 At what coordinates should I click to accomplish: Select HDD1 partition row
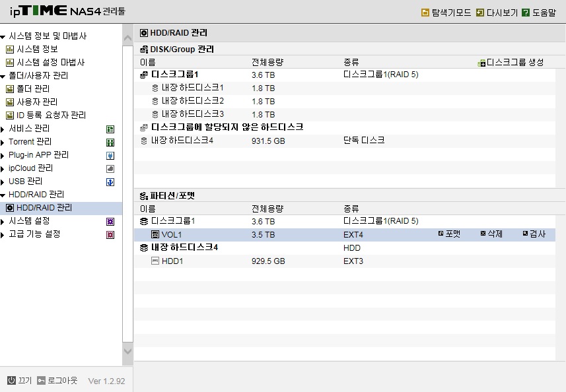click(345, 261)
